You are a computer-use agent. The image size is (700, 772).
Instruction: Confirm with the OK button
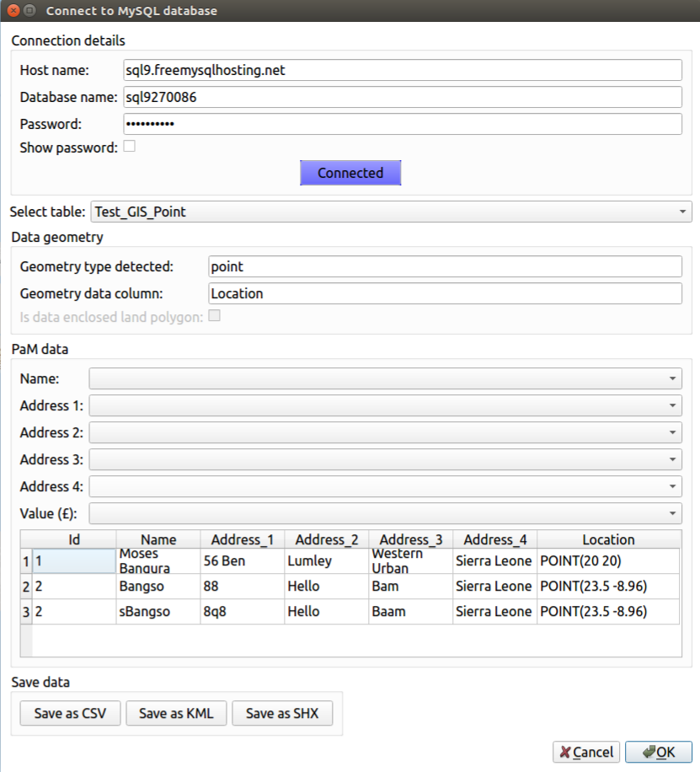659,753
